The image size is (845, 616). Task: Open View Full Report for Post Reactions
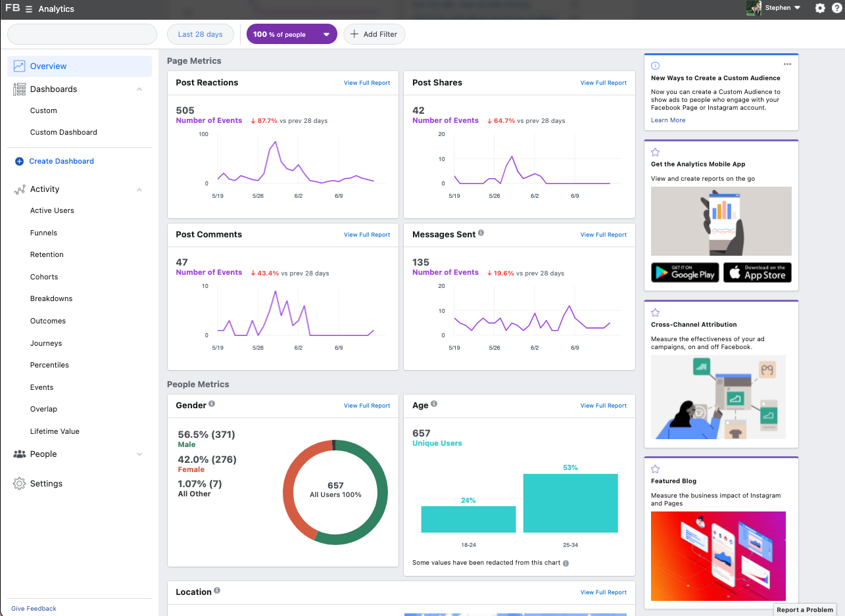[x=367, y=83]
